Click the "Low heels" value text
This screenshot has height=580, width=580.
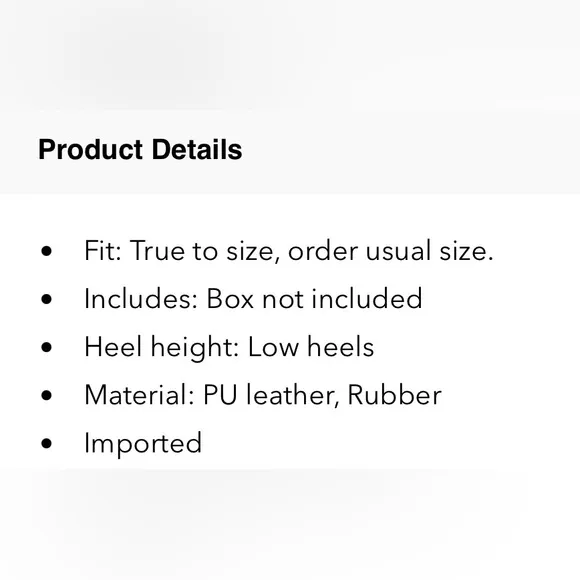[311, 347]
